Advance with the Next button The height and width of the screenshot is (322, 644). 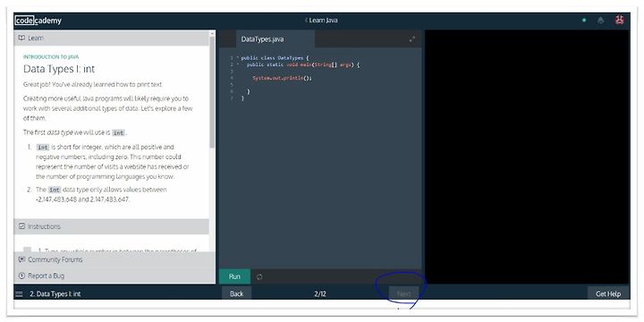click(x=403, y=293)
